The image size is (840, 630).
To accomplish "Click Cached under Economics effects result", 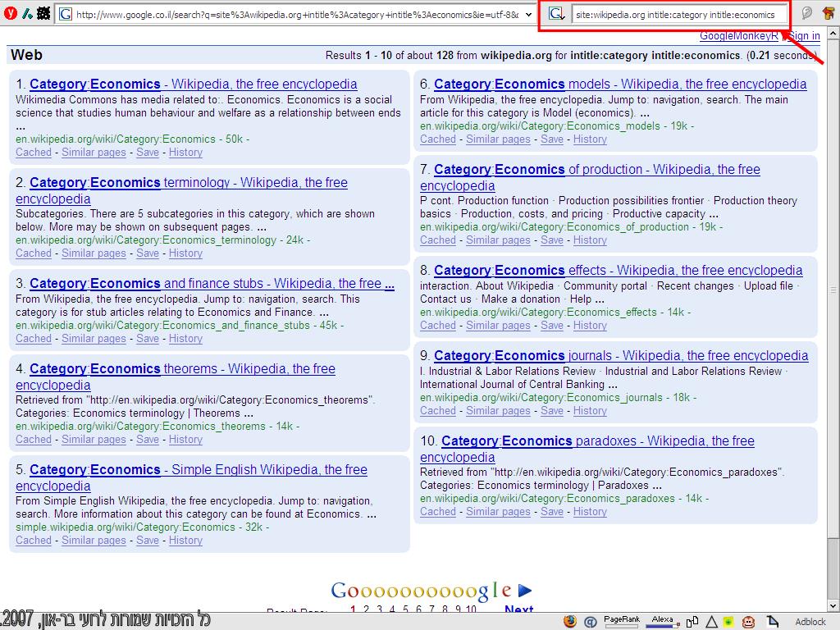I will (x=438, y=325).
